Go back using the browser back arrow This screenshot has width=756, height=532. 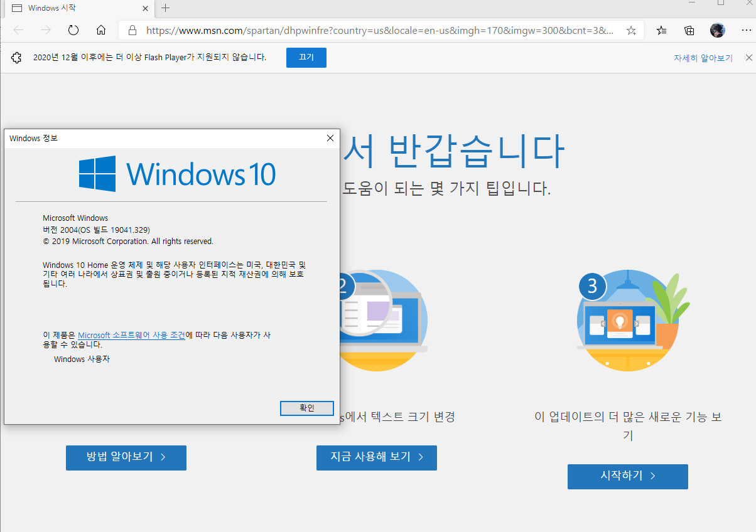coord(18,30)
